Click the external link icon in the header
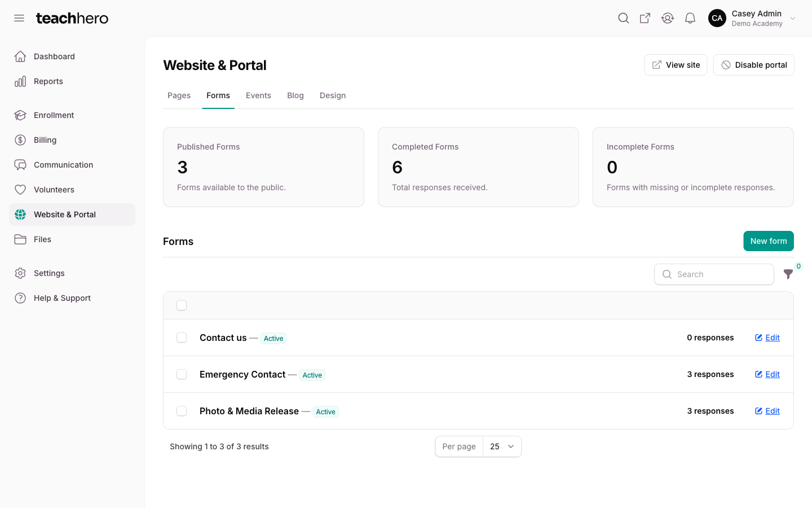Viewport: 812px width, 508px height. point(645,18)
